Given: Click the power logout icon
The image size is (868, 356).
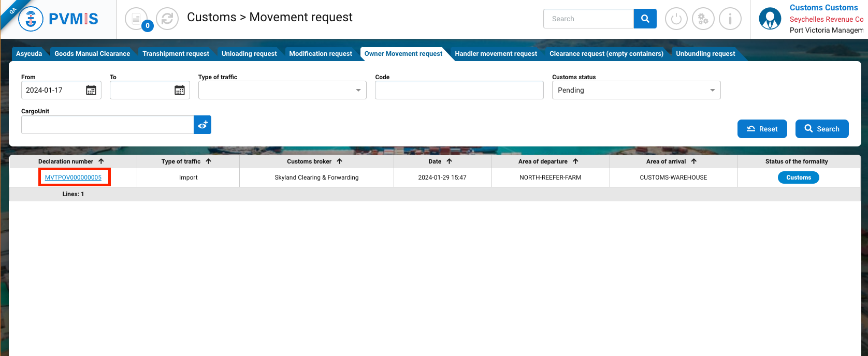Looking at the screenshot, I should tap(676, 19).
